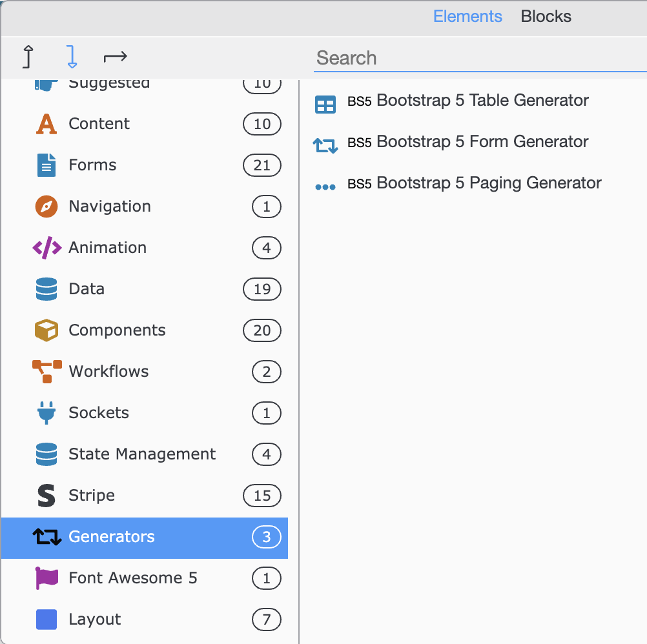Viewport: 647px width, 644px height.
Task: Choose "Bootstrap 5 Table Generator" element
Action: coord(468,101)
